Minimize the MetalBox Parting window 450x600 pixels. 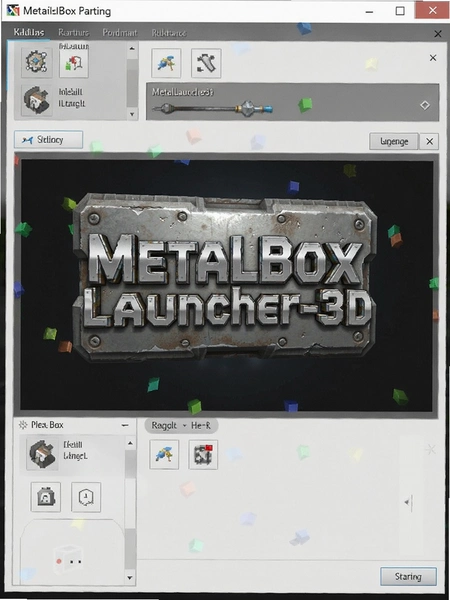[369, 11]
